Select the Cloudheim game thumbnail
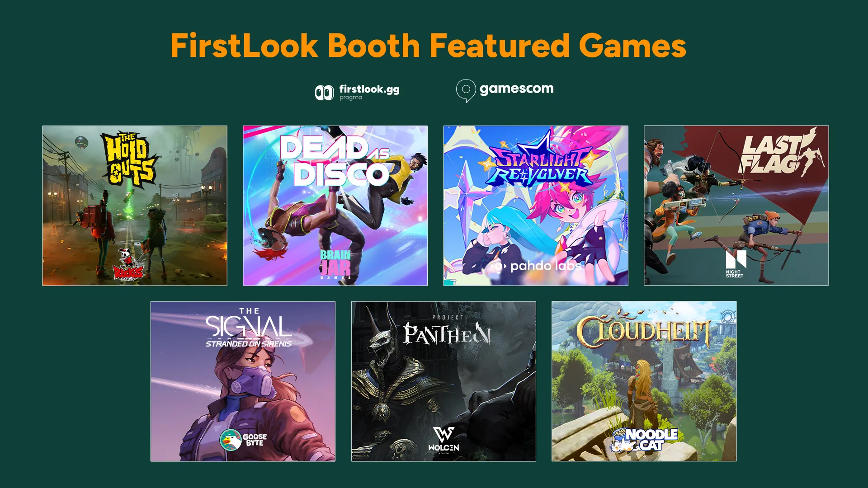The height and width of the screenshot is (488, 868). tap(644, 381)
